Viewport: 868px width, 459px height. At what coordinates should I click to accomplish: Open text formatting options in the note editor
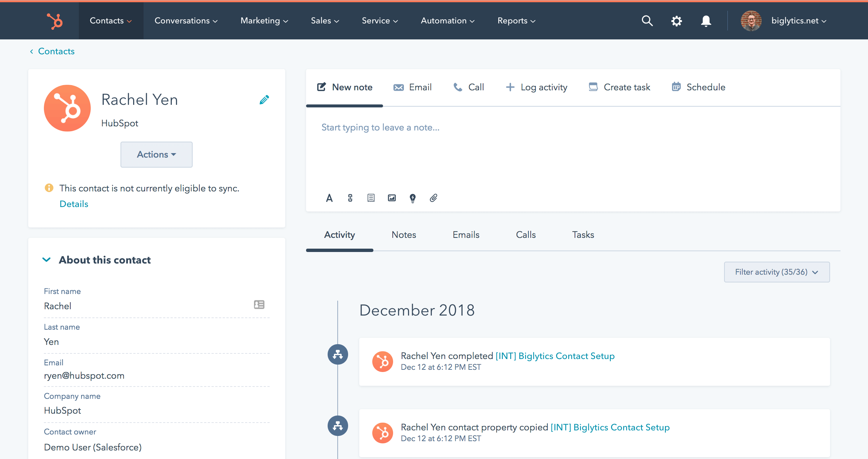coord(329,198)
